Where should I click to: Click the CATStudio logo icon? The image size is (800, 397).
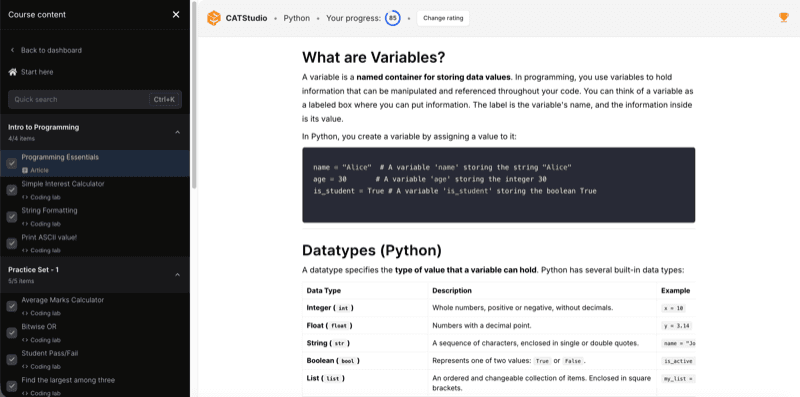point(214,18)
